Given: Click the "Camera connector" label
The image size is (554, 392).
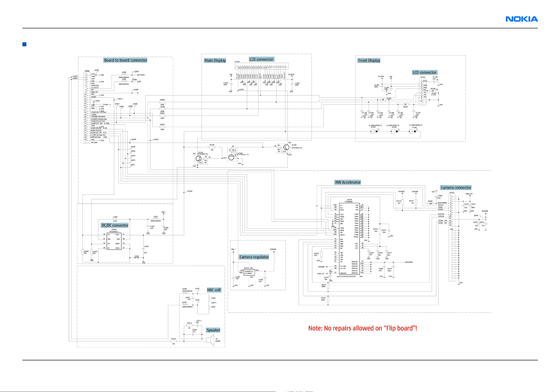Looking at the screenshot, I should 456,188.
